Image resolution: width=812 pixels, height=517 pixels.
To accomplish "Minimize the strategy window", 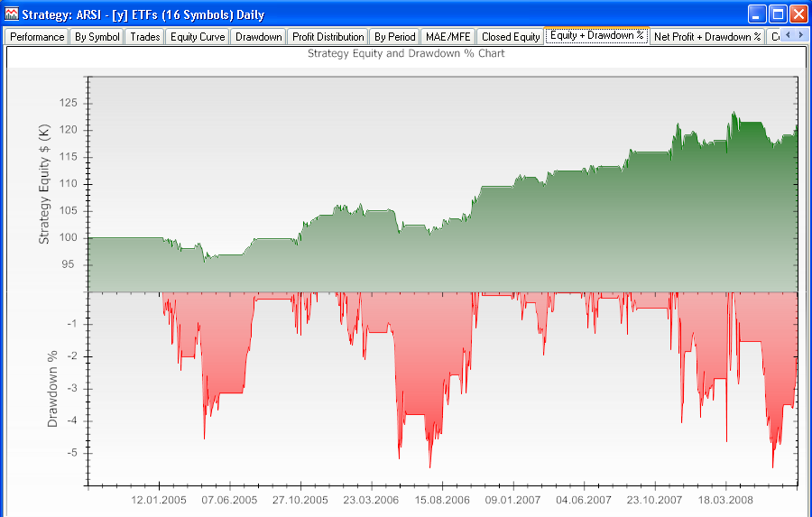I will tap(757, 14).
